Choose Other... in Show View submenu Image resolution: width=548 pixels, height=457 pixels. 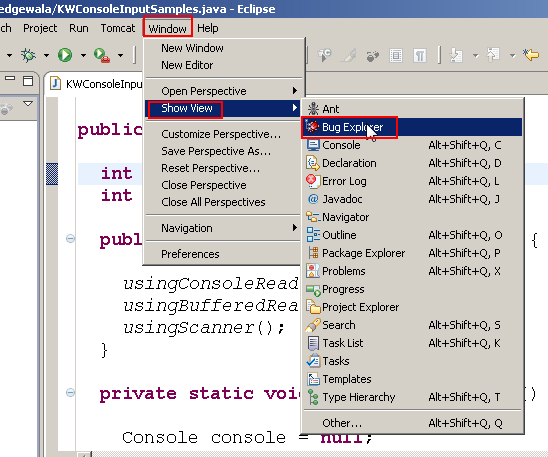pyautogui.click(x=413, y=423)
